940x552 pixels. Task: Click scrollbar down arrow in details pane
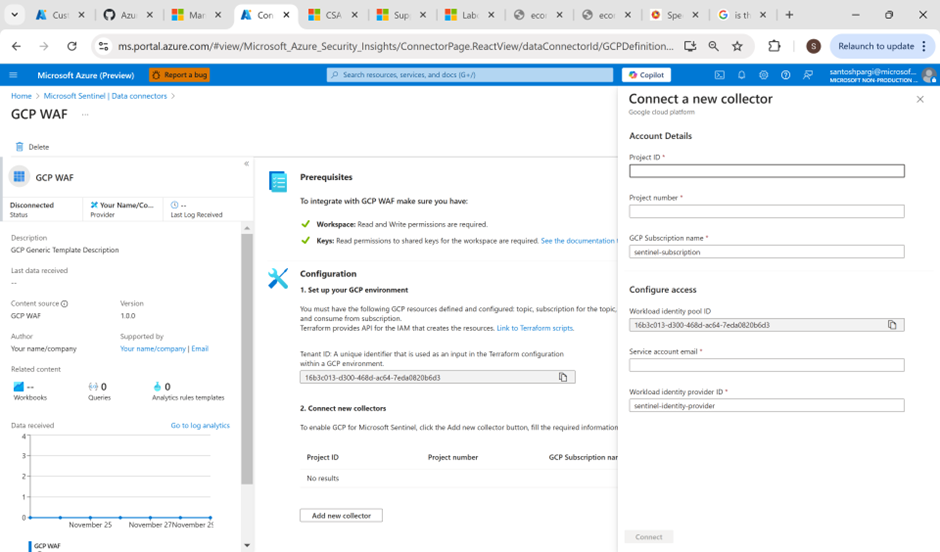tap(247, 545)
